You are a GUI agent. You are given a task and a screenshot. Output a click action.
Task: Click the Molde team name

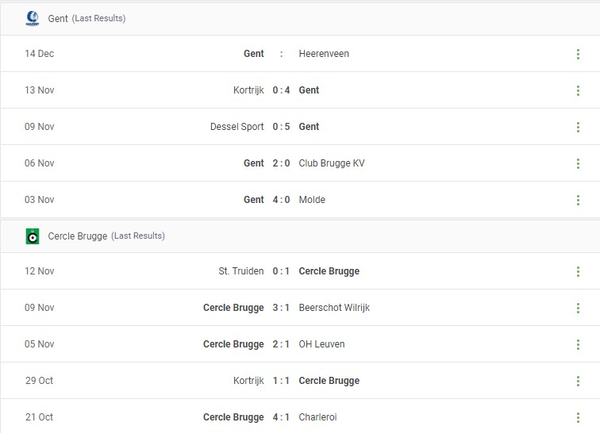pos(312,200)
